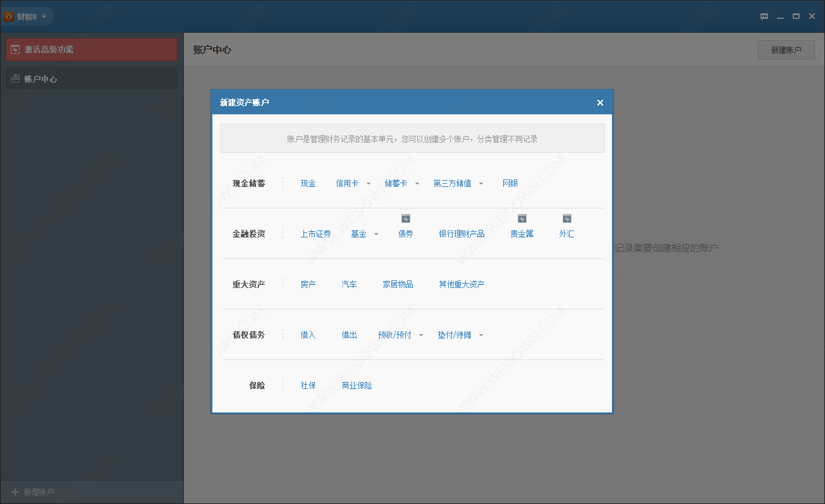Image resolution: width=825 pixels, height=504 pixels.
Task: Click the 新建账户 button
Action: pyautogui.click(x=786, y=50)
